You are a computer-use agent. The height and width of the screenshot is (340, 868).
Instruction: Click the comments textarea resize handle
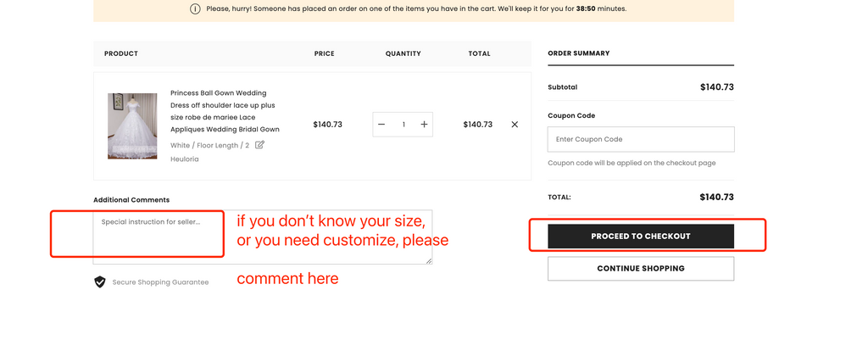(x=429, y=261)
